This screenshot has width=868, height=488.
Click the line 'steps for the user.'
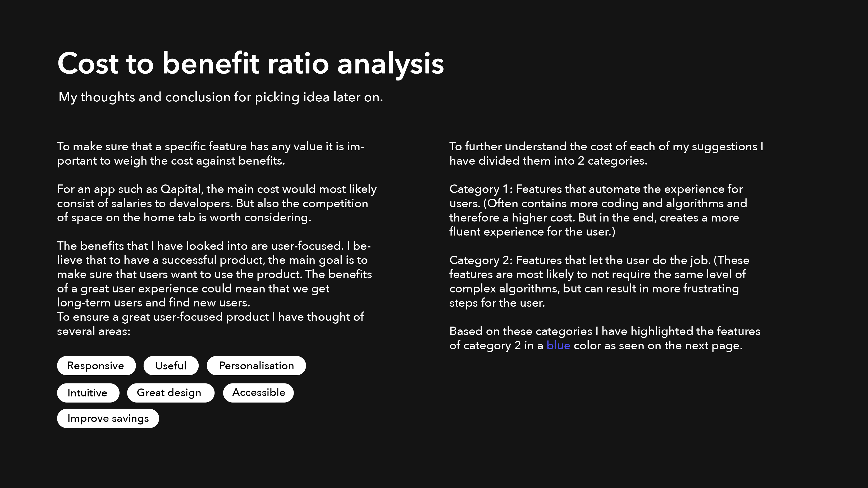[x=497, y=303]
